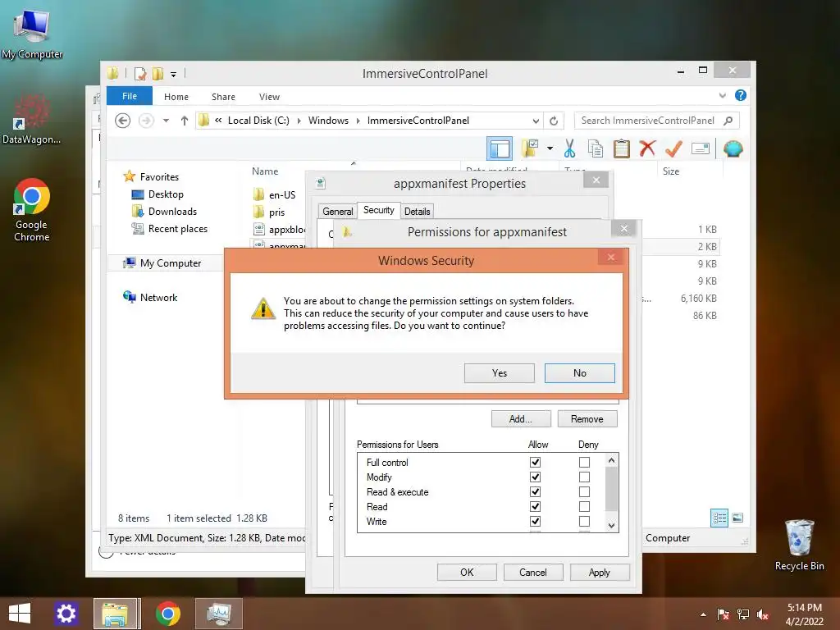The image size is (840, 630).
Task: Click the Cut scissors toolbar icon
Action: 570,148
